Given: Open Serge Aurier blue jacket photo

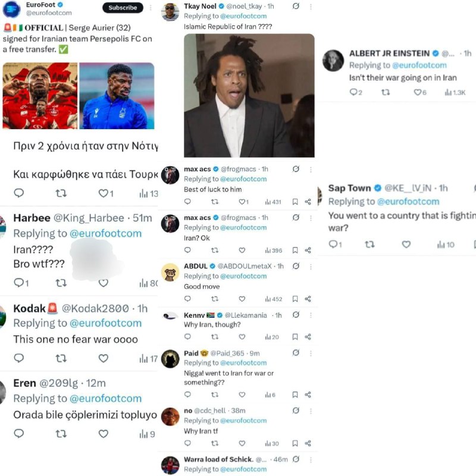Looking at the screenshot, I should pyautogui.click(x=117, y=96).
